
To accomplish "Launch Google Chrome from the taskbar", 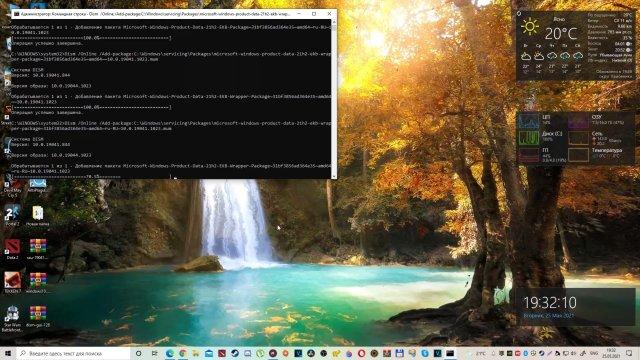I will 183,353.
